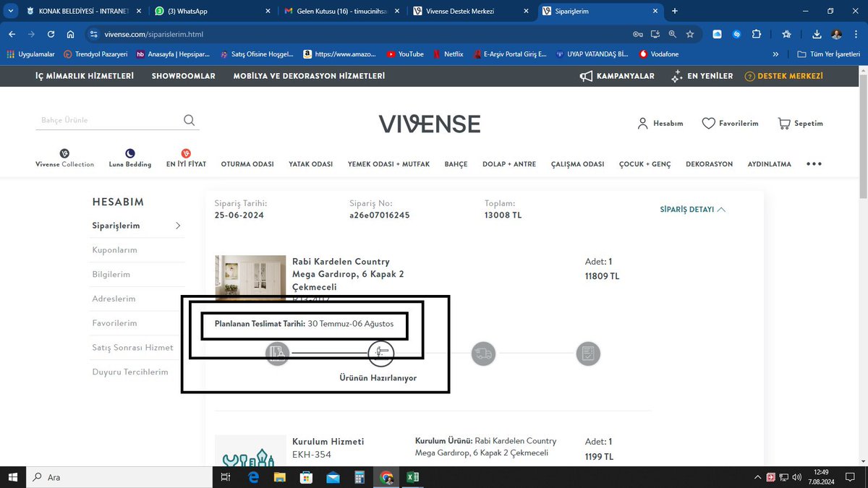Open Oturma Odası category
Screen dimensions: 868x488
pyautogui.click(x=247, y=164)
